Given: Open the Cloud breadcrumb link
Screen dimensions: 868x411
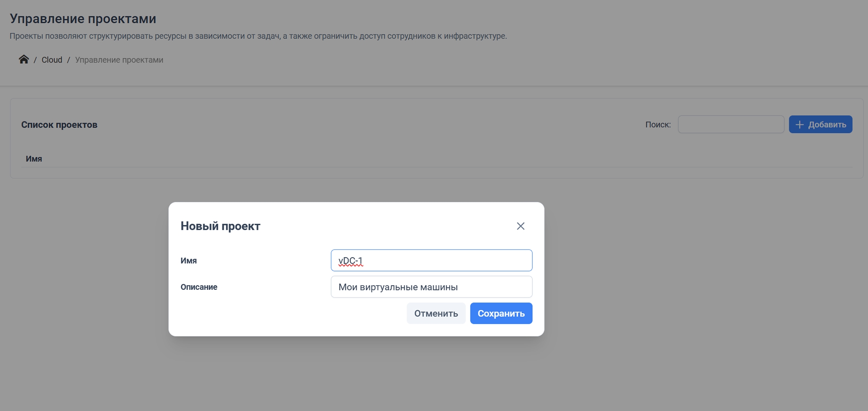Looking at the screenshot, I should tap(52, 60).
